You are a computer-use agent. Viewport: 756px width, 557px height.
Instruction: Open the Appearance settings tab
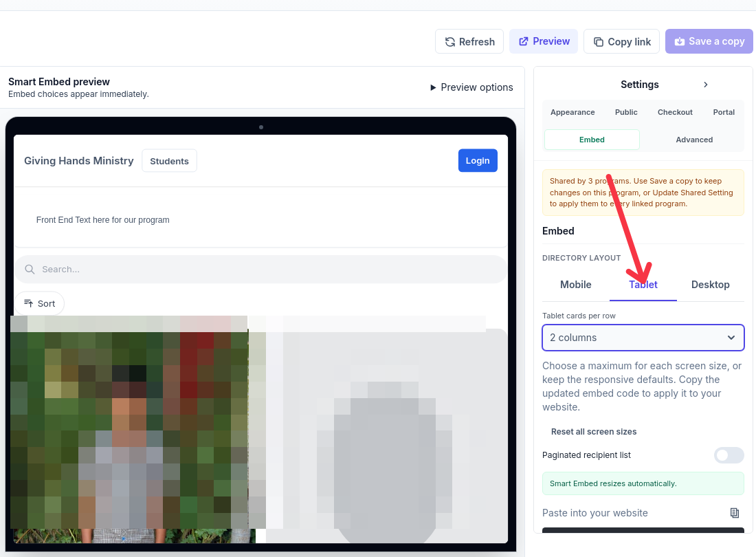[572, 112]
